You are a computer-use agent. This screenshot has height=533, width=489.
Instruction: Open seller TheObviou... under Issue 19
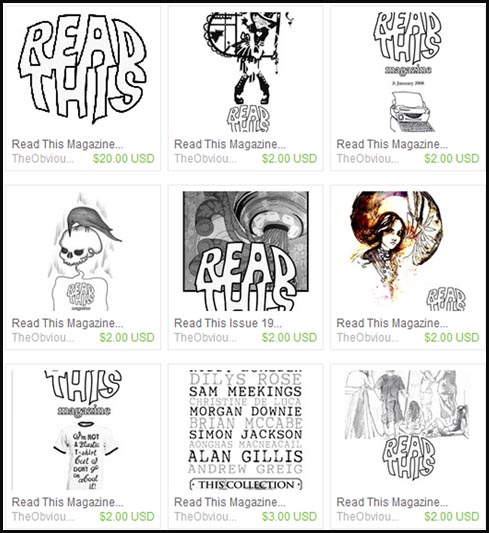[x=205, y=338]
